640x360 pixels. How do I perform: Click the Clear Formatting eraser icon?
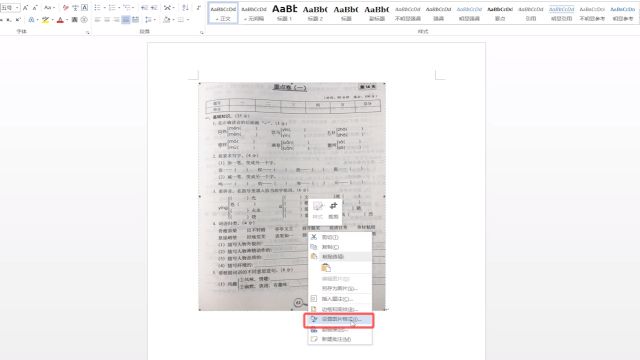65,8
